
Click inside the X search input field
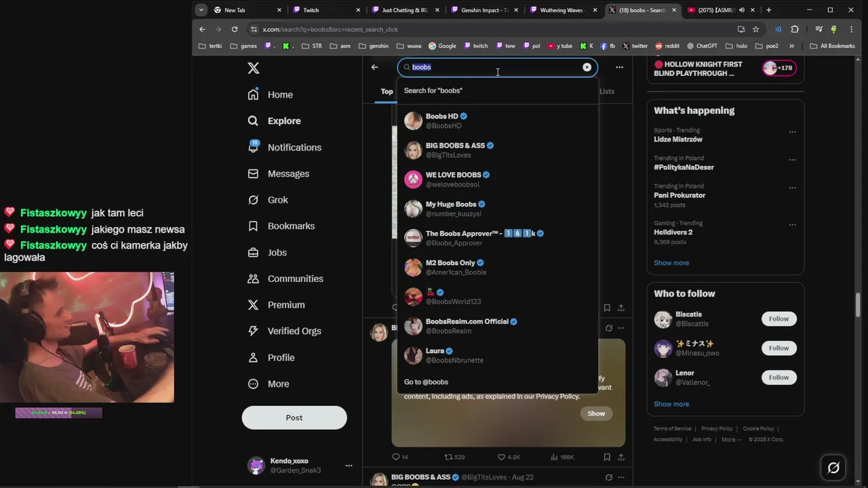[497, 67]
